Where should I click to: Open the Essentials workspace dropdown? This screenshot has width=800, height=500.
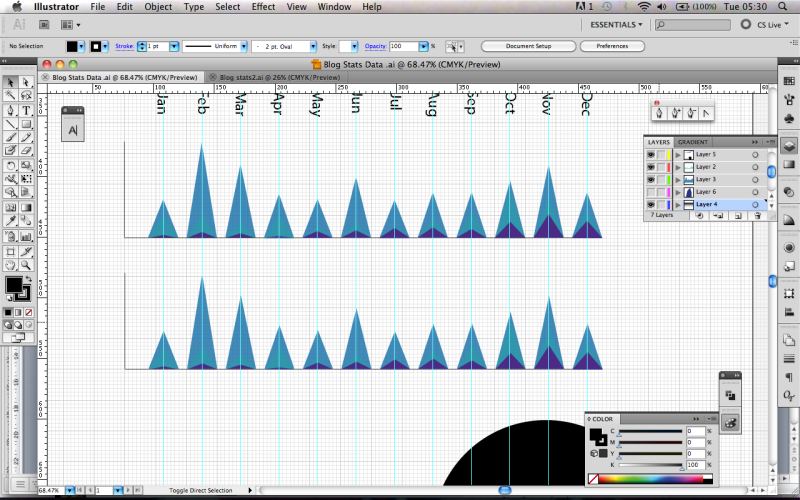[x=616, y=24]
